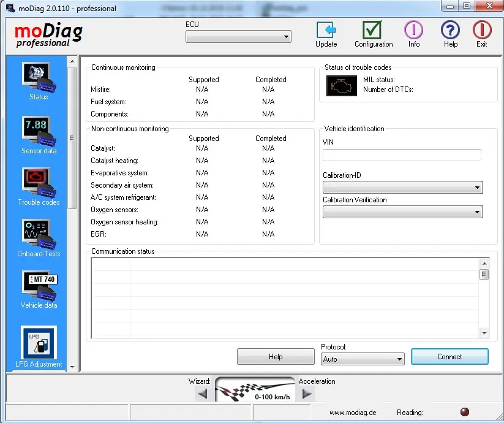
Task: Launch the 0-100 km/h acceleration wizard
Action: point(255,389)
